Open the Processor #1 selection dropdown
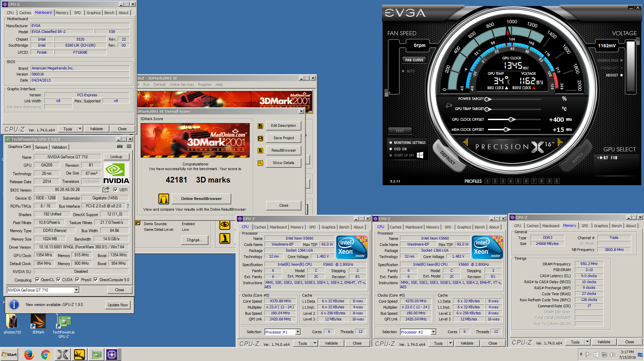Image resolution: width=644 pixels, height=361 pixels. click(298, 332)
